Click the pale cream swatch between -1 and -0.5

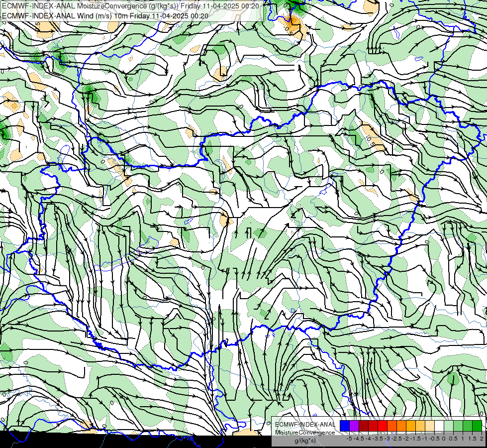430,426
